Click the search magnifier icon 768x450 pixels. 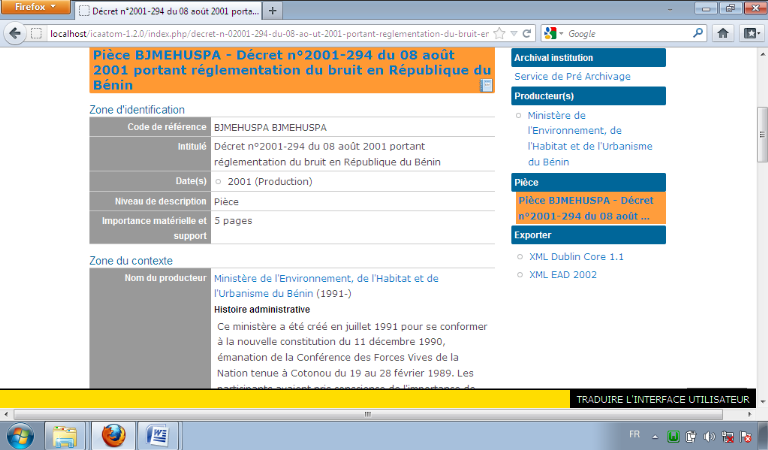click(698, 33)
